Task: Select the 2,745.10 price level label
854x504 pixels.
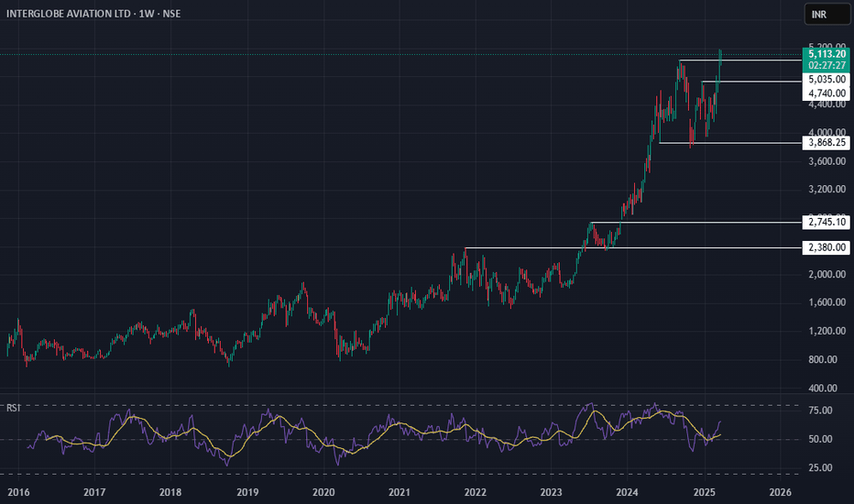Action: [x=827, y=222]
